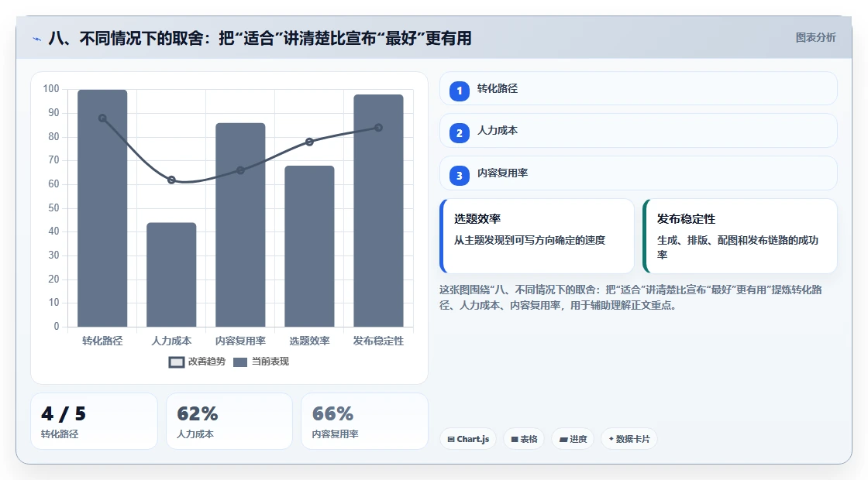The width and height of the screenshot is (868, 480).
Task: Click the icon inside the 进度 tag
Action: pyautogui.click(x=563, y=439)
